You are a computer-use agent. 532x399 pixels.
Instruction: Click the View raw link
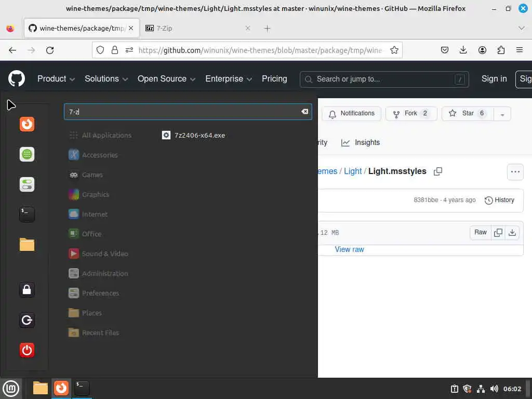click(349, 249)
